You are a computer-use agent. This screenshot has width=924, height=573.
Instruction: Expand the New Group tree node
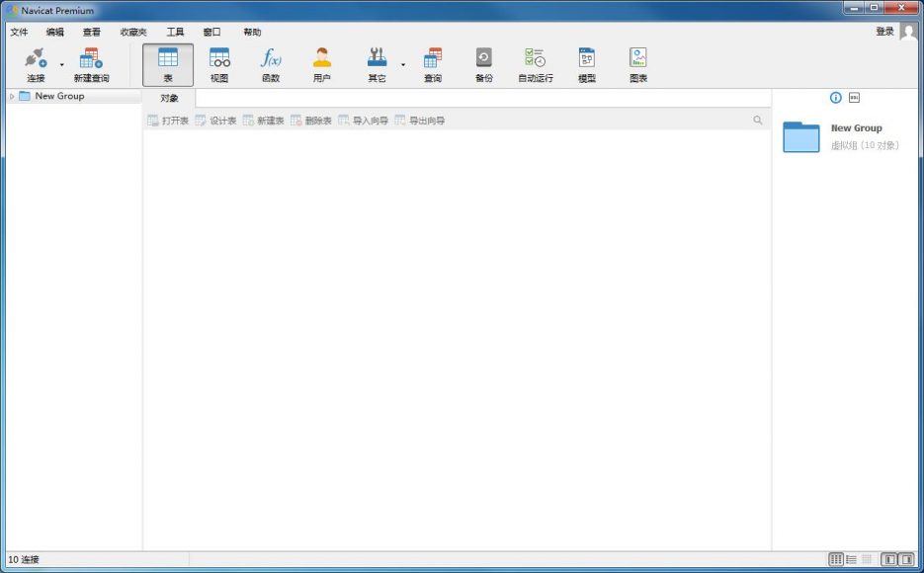click(x=12, y=96)
